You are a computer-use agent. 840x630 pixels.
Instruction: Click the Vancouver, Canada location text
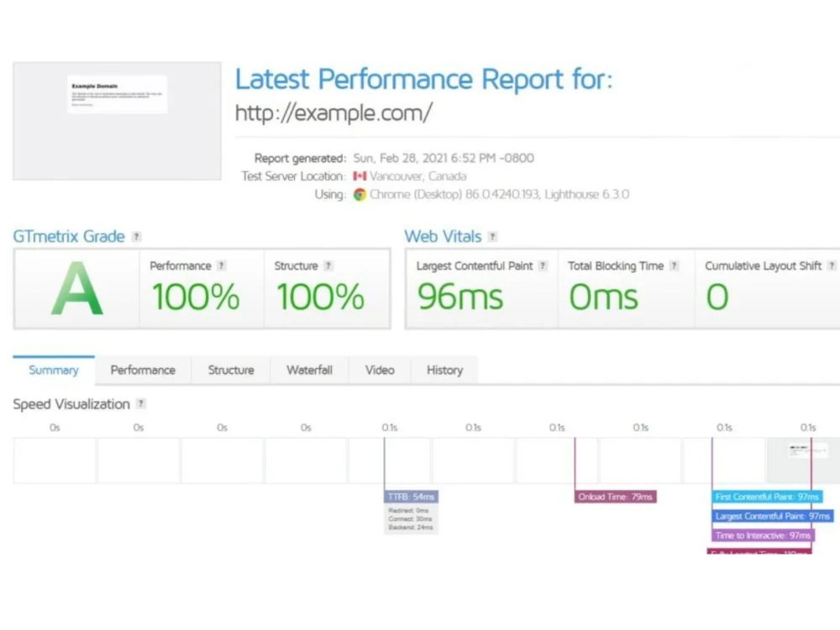coord(417,176)
